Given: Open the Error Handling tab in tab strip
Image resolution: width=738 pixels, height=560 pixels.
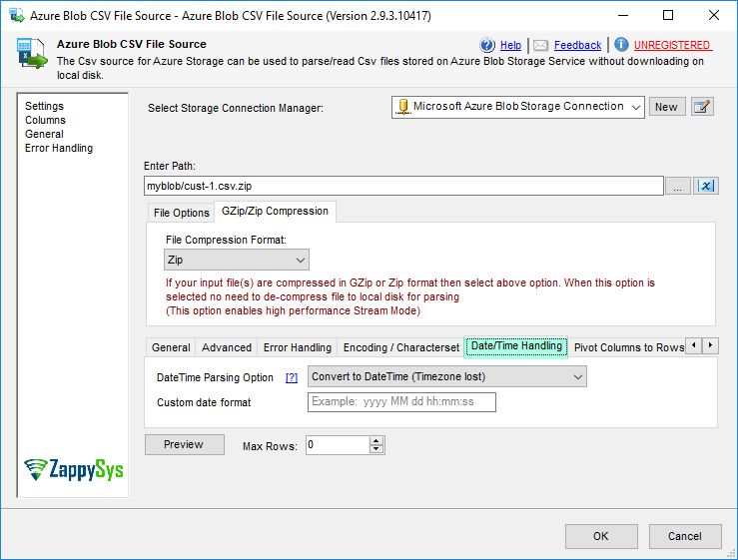Looking at the screenshot, I should pyautogui.click(x=298, y=347).
